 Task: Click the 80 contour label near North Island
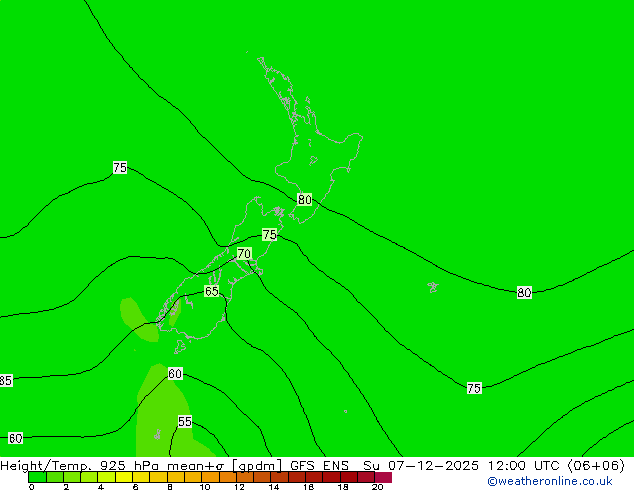tap(304, 199)
